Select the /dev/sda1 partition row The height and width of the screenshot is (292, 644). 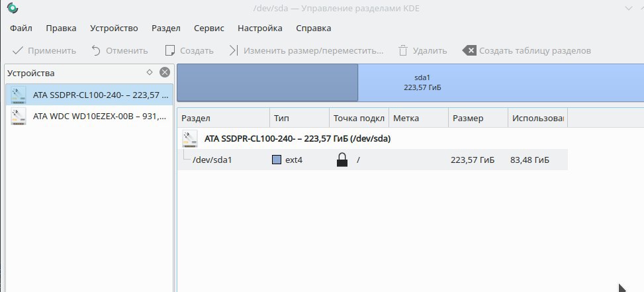pos(373,160)
